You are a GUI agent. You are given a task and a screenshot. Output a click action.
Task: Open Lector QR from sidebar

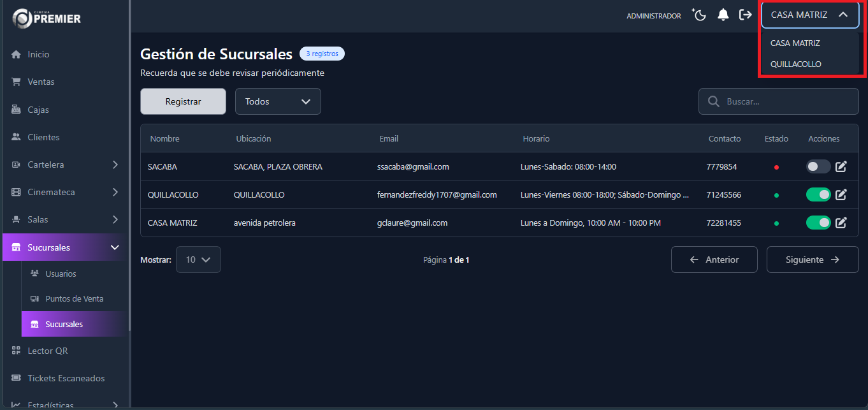47,351
